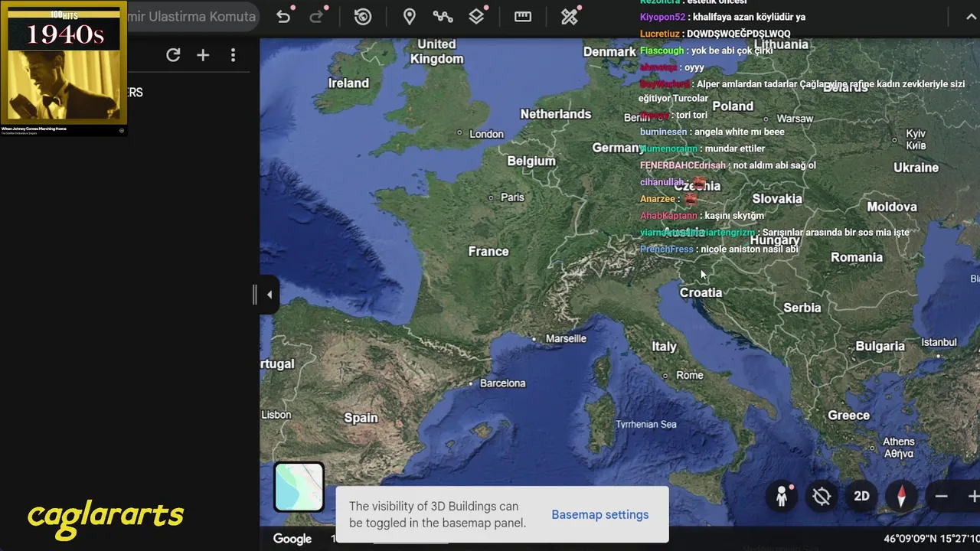Open the three-dot more options menu

pyautogui.click(x=233, y=55)
